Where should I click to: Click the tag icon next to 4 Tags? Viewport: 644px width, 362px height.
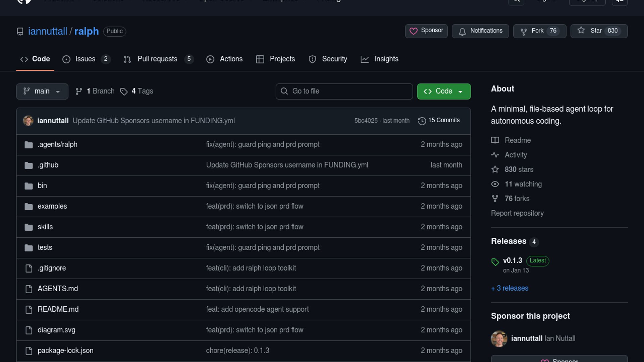(x=124, y=92)
